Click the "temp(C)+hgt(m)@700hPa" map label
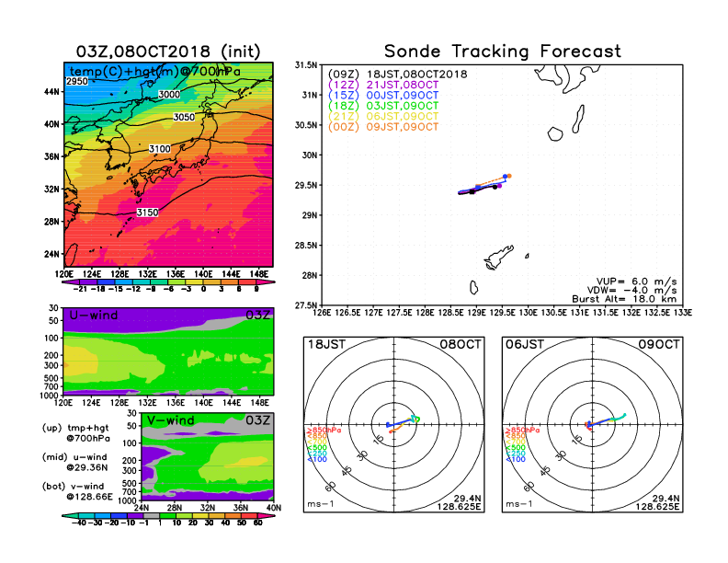The width and height of the screenshot is (728, 563). [x=155, y=72]
